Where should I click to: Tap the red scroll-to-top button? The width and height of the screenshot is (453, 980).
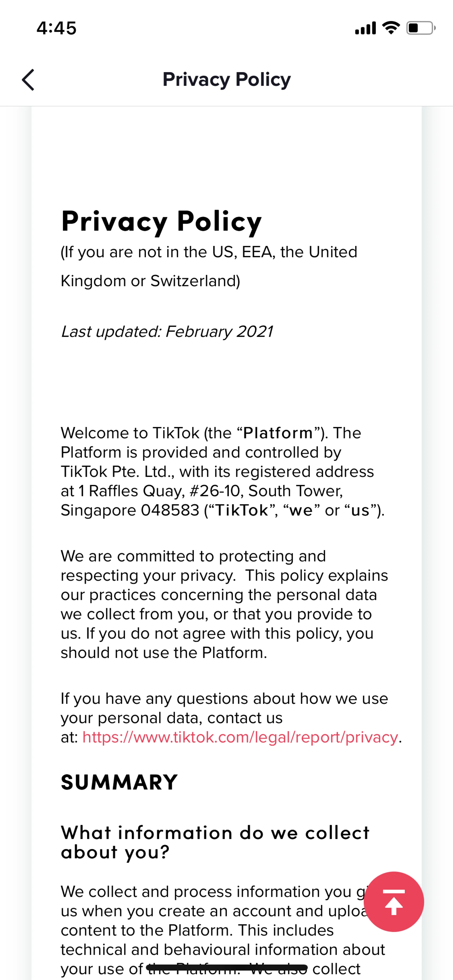click(x=394, y=901)
